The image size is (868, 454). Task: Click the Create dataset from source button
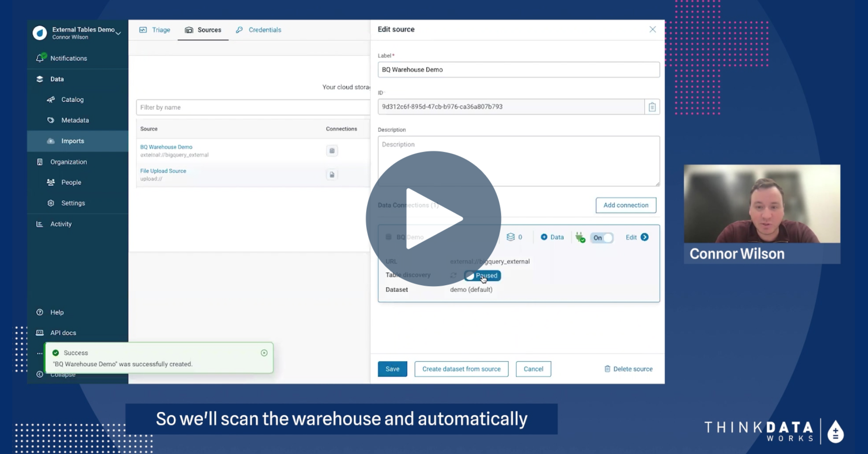point(461,369)
